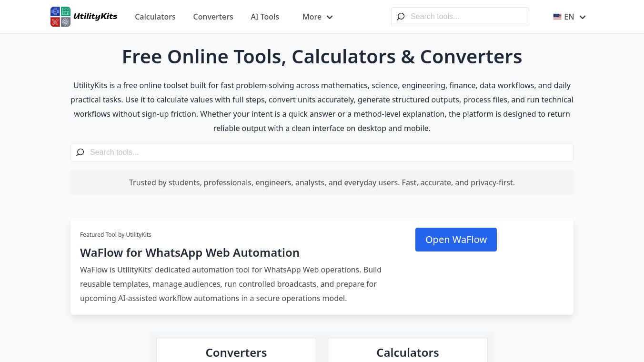Open the Converters page from the navbar
Screen dimensions: 644x362
(x=213, y=17)
